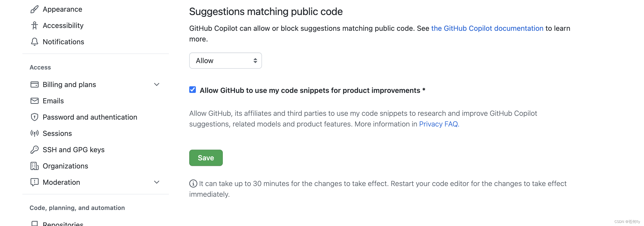Click the Billing credit card icon
The image size is (644, 226).
pos(34,84)
